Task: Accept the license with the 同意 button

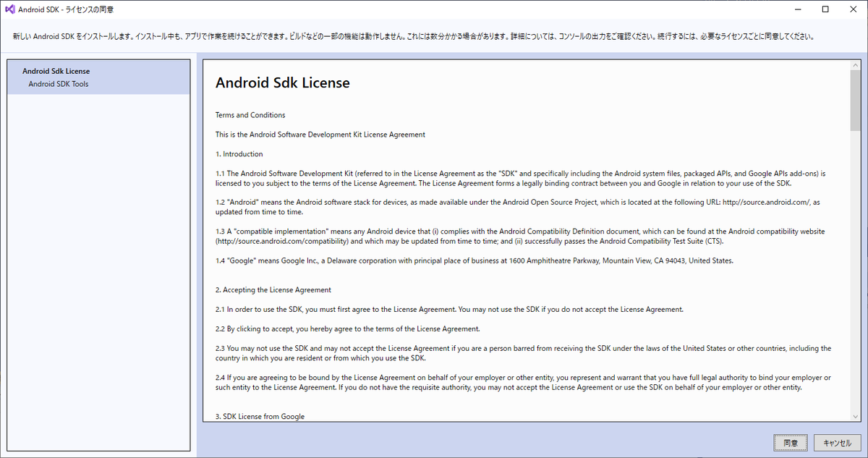Action: coord(791,443)
